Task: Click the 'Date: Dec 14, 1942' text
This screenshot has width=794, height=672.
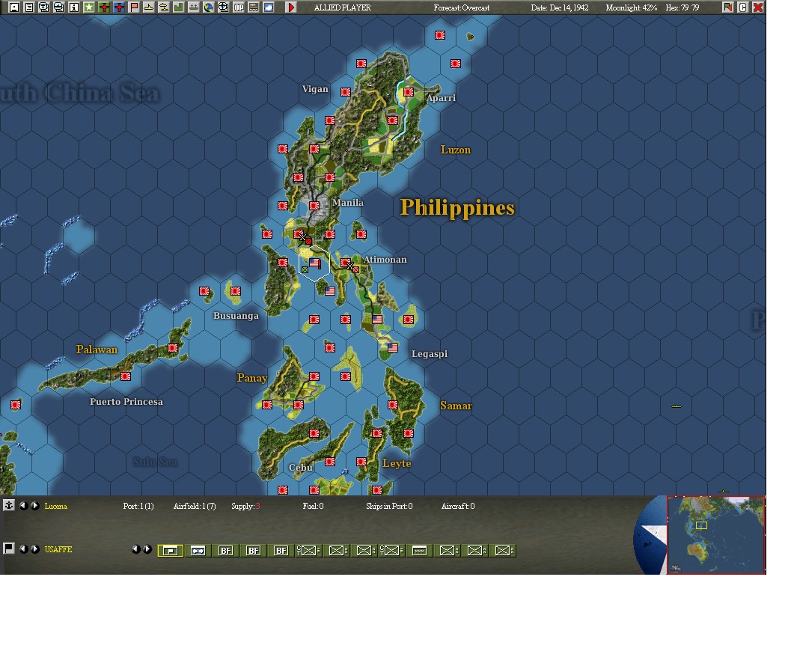Action: click(560, 7)
